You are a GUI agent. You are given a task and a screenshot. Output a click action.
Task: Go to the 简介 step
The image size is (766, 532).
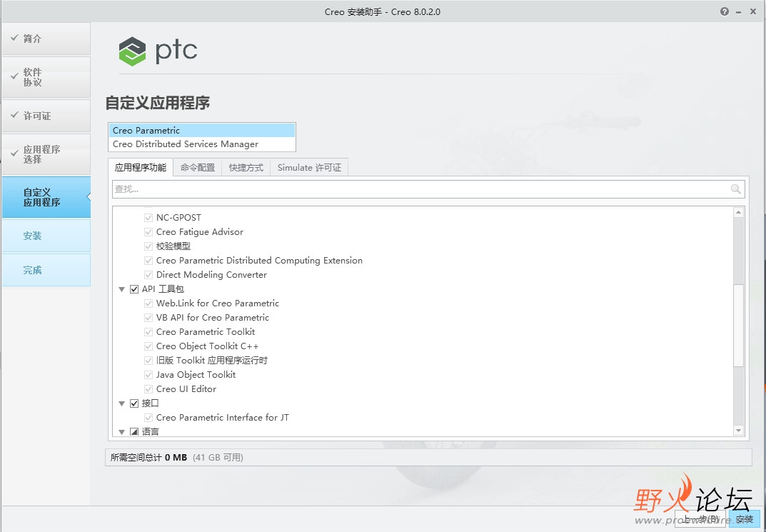tap(46, 39)
